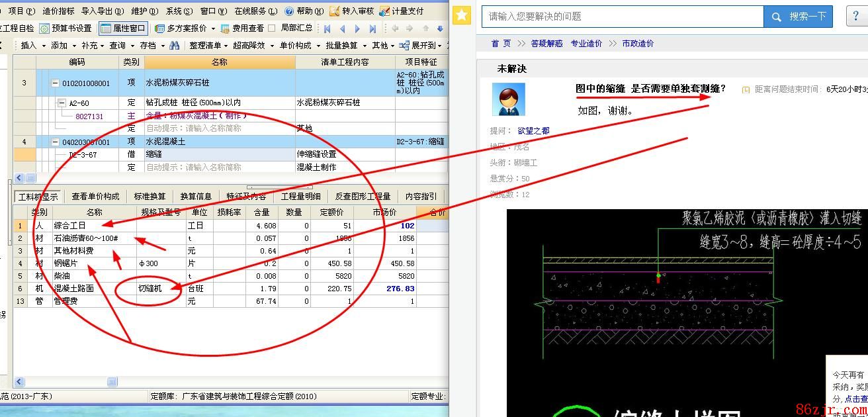Click the 搜索一下 search button
This screenshot has width=868, height=417.
coord(798,17)
